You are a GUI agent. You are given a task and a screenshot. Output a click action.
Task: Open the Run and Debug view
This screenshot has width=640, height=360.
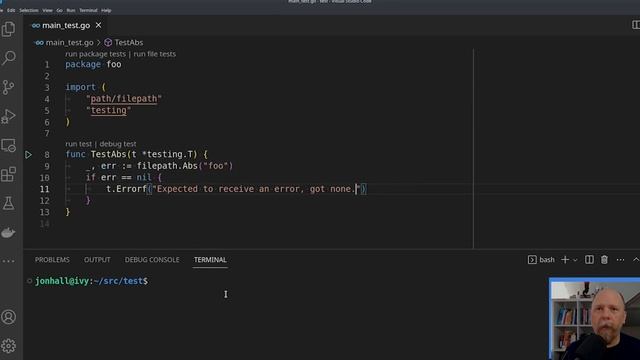(x=8, y=116)
